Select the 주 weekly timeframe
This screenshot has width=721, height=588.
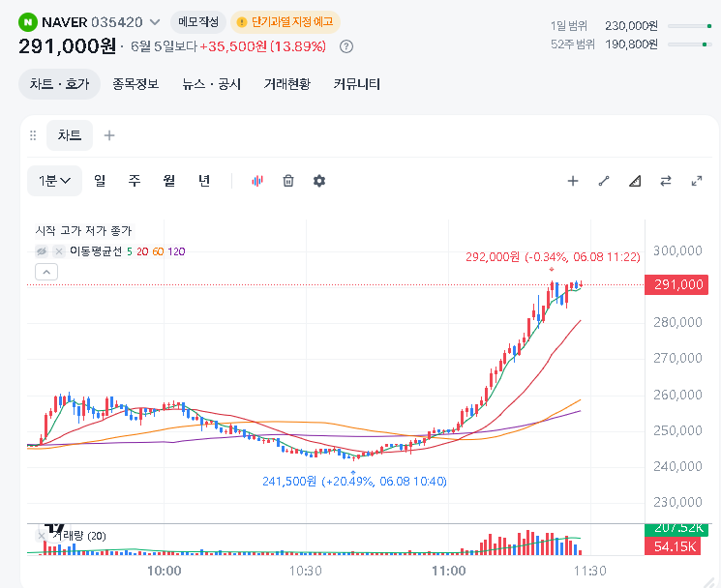pyautogui.click(x=135, y=181)
